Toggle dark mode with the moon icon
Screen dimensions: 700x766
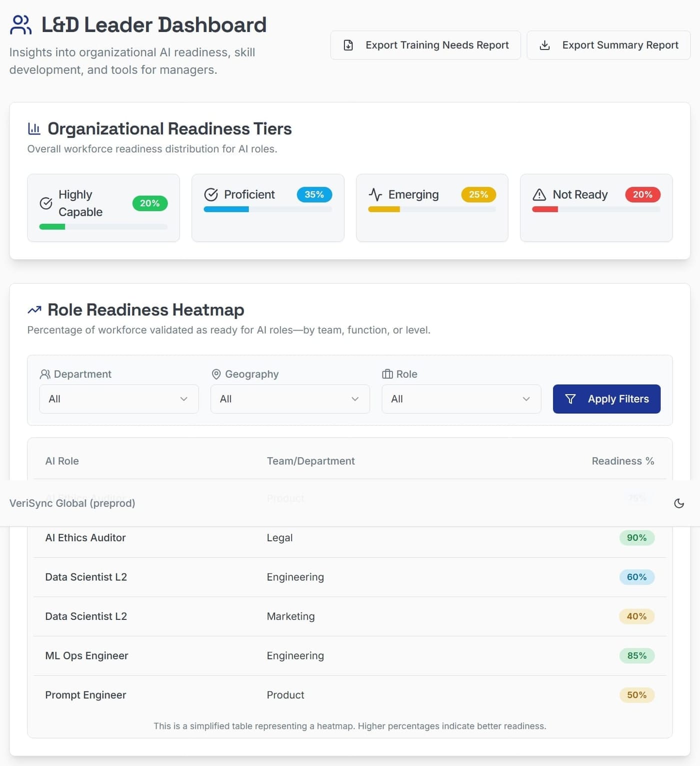[x=679, y=503]
